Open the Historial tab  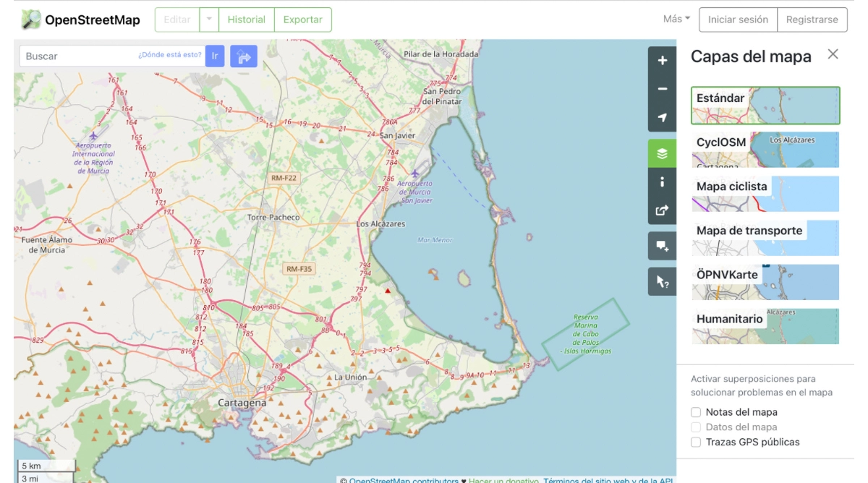tap(246, 20)
